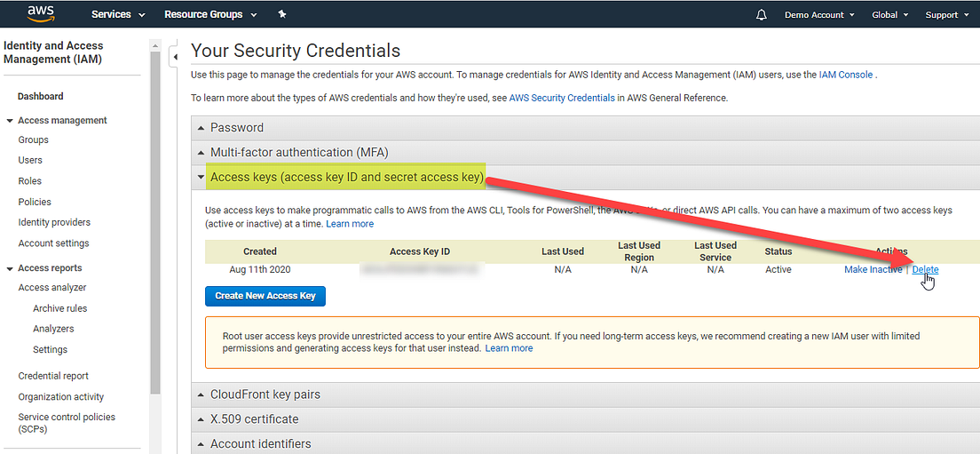
Task: Click the Last Used Region column header
Action: tap(639, 251)
